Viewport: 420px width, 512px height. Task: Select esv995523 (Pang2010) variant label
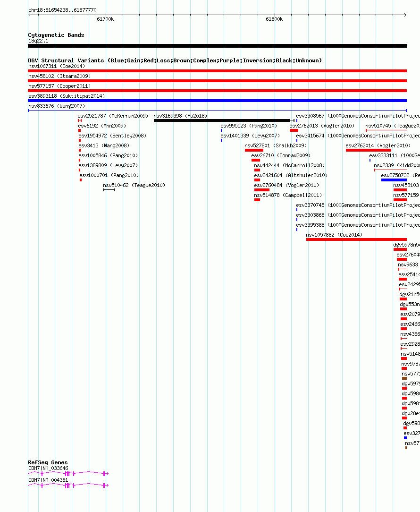pyautogui.click(x=249, y=126)
